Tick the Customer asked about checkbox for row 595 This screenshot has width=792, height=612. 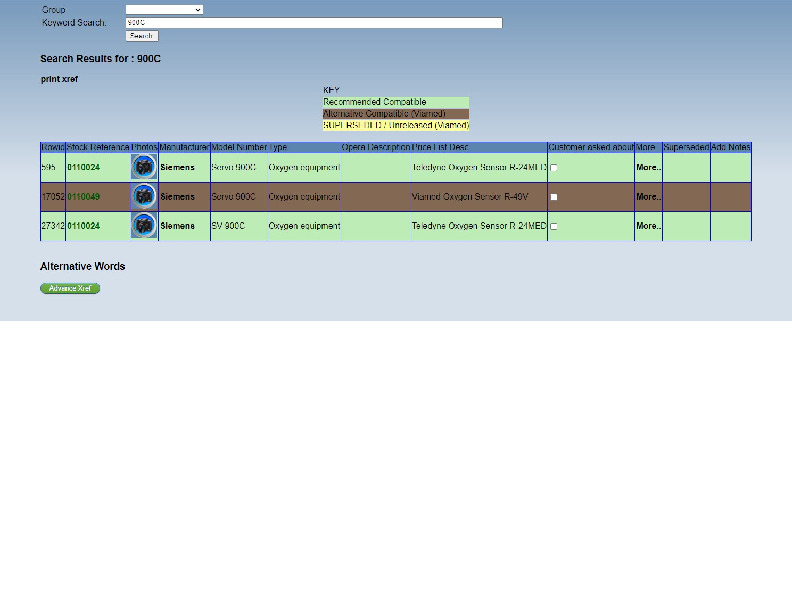tap(554, 168)
